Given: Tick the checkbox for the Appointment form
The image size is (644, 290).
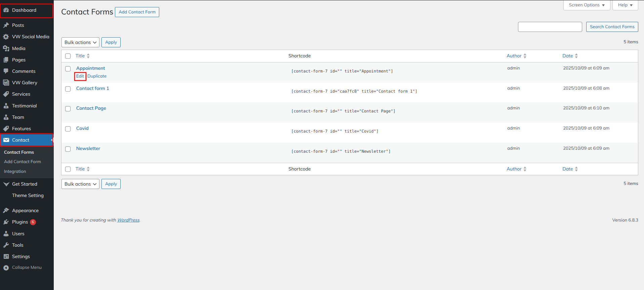Looking at the screenshot, I should 68,69.
